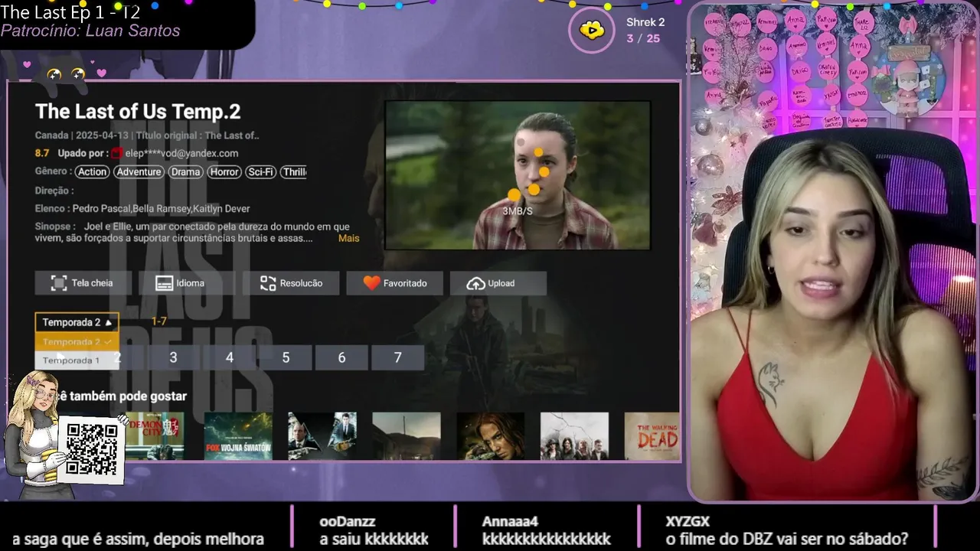Open the two men in suits thumbnail
980x551 pixels.
[x=322, y=436]
